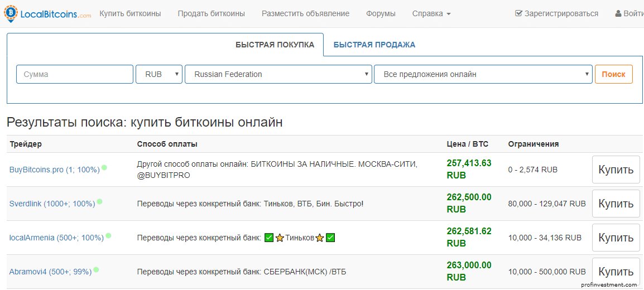The image size is (644, 290).
Task: Open the Все предложения онлайн dropdown
Action: [x=483, y=74]
